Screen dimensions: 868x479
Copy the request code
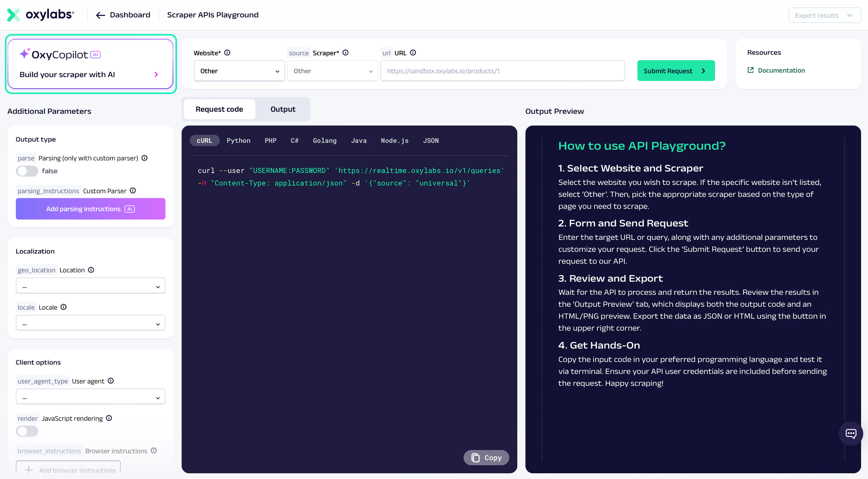[486, 458]
